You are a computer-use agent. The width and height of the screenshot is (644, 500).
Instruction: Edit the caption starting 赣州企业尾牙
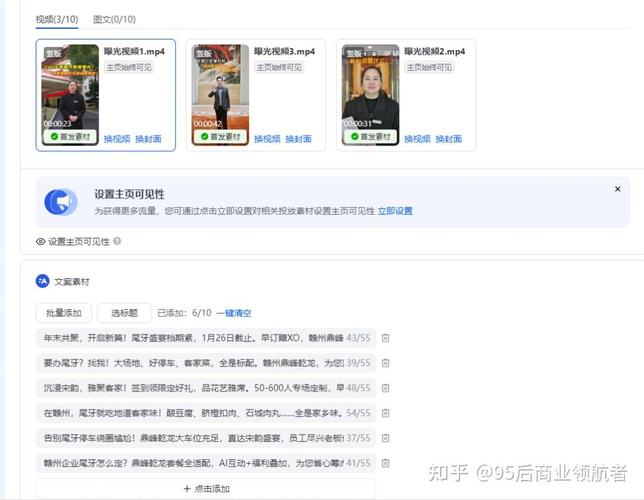[206, 463]
